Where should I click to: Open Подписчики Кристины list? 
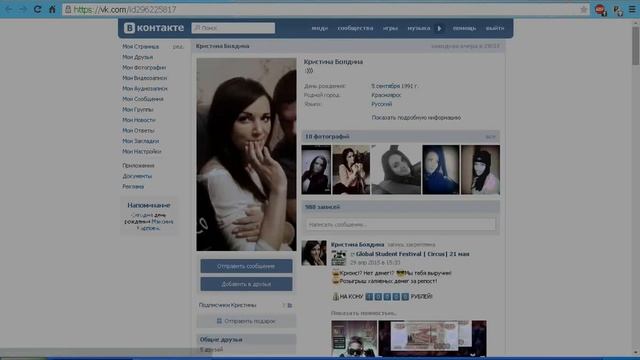[227, 305]
